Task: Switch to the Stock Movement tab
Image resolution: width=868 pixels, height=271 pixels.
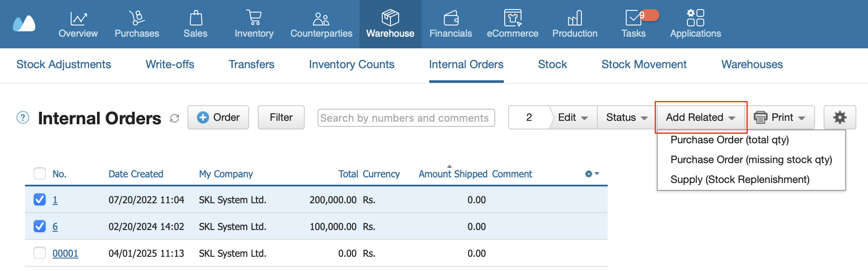Action: [x=644, y=64]
